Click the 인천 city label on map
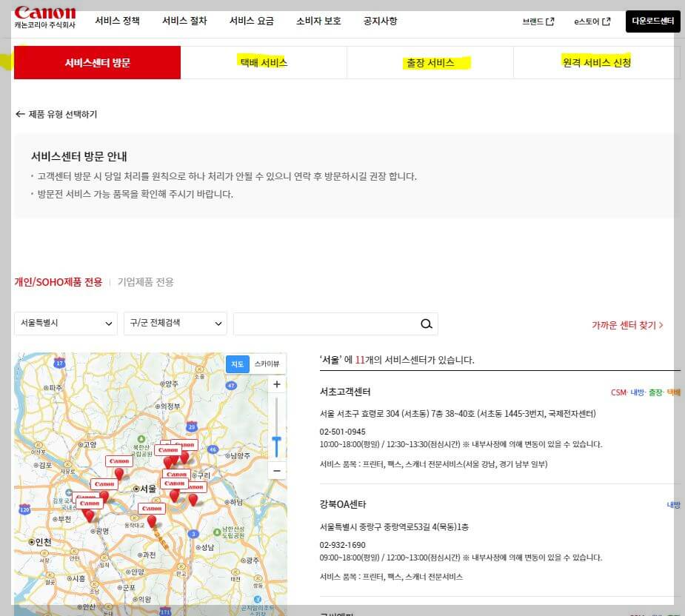685x616 pixels. click(40, 542)
